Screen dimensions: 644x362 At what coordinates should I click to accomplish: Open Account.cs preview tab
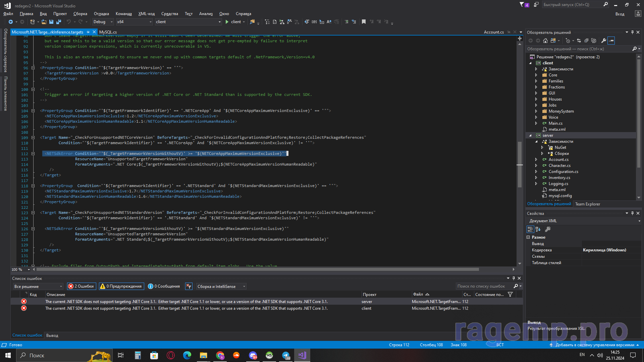coord(494,32)
